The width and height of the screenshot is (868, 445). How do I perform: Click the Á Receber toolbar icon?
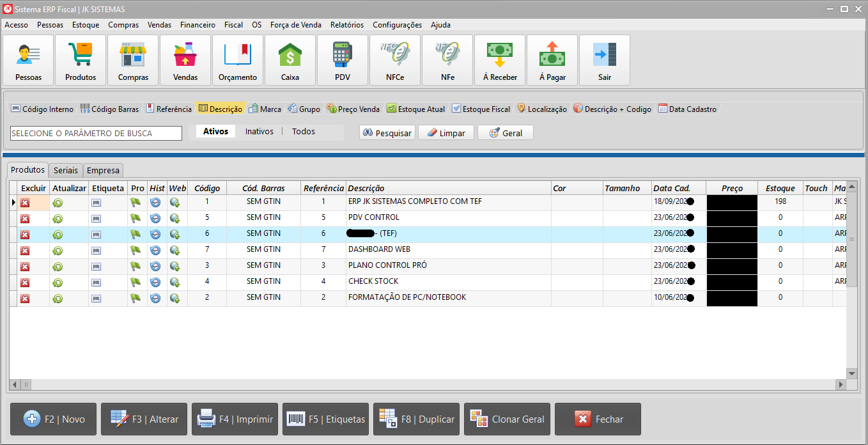[x=500, y=60]
